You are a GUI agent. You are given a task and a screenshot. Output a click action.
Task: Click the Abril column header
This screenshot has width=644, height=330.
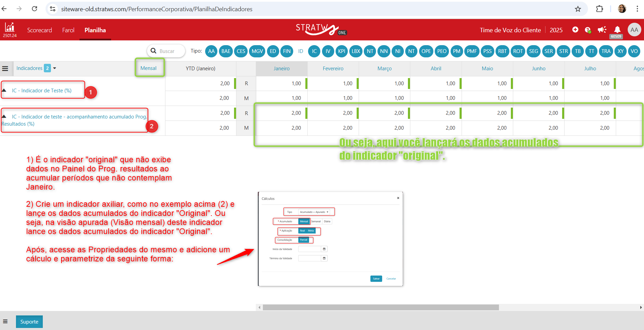click(436, 68)
